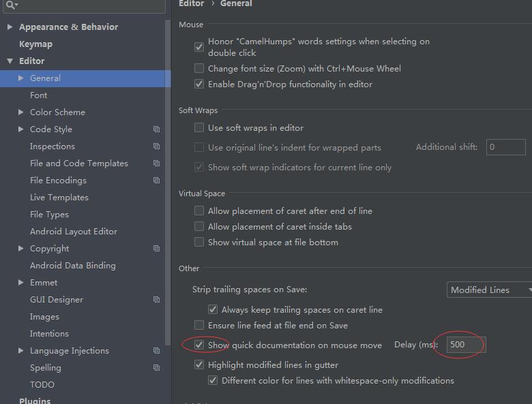Uncheck Show quick documentation on mouse move
The height and width of the screenshot is (404, 532).
[199, 345]
